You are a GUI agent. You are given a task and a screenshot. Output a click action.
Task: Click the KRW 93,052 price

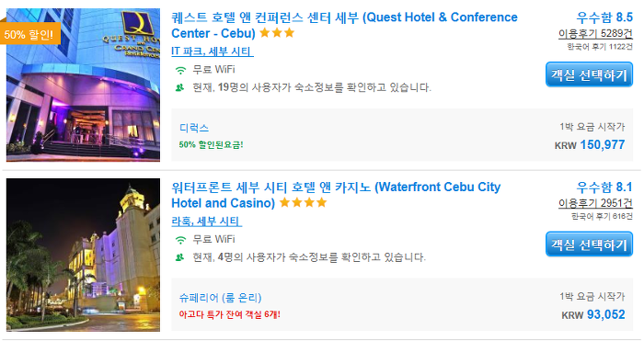pyautogui.click(x=593, y=314)
